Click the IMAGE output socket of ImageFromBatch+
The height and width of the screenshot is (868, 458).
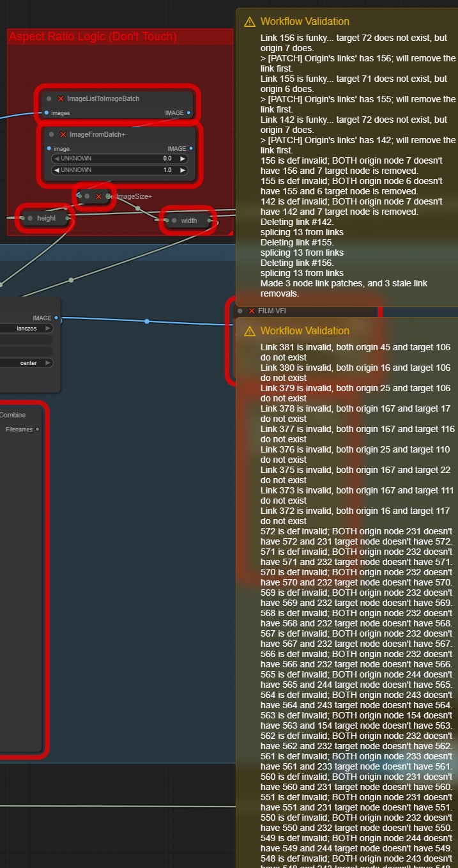point(191,148)
